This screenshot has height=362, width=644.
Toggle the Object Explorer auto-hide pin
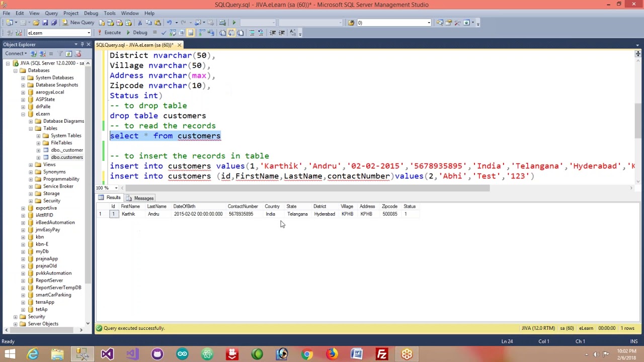click(82, 44)
